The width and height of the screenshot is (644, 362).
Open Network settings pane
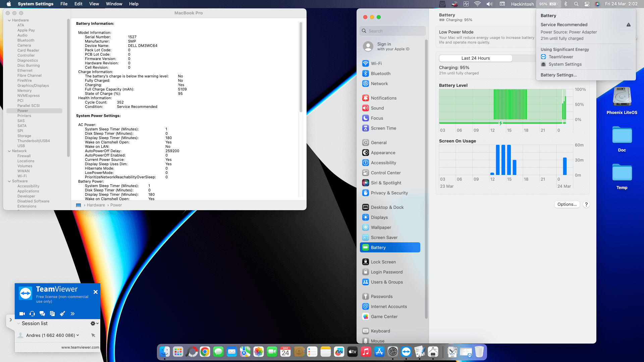click(390, 83)
